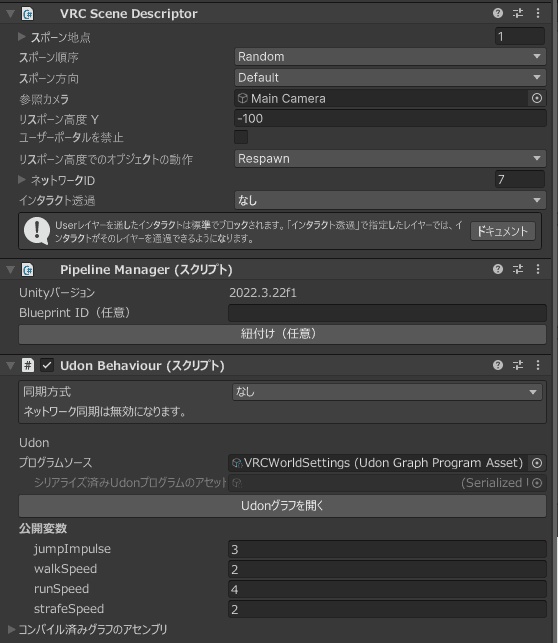Click 参照カメラ label
This screenshot has width=558, height=643.
pyautogui.click(x=44, y=99)
